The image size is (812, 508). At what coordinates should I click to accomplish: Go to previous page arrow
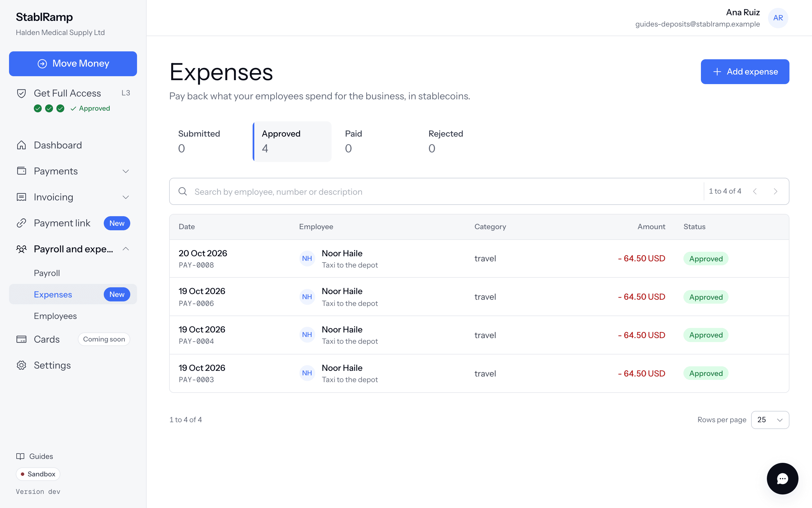(x=755, y=192)
